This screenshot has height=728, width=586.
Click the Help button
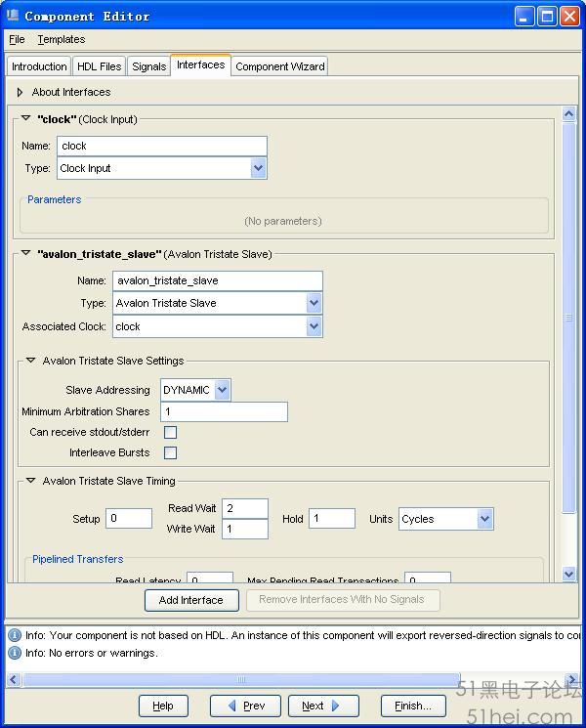point(163,706)
